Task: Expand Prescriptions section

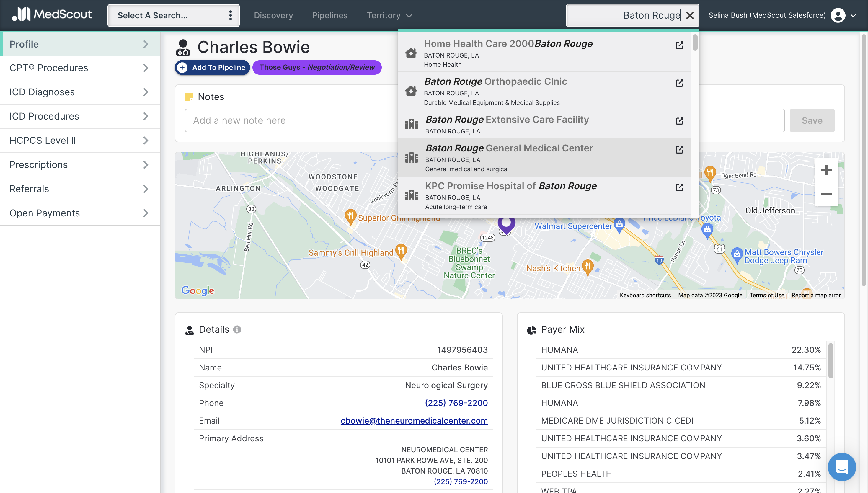Action: 80,164
